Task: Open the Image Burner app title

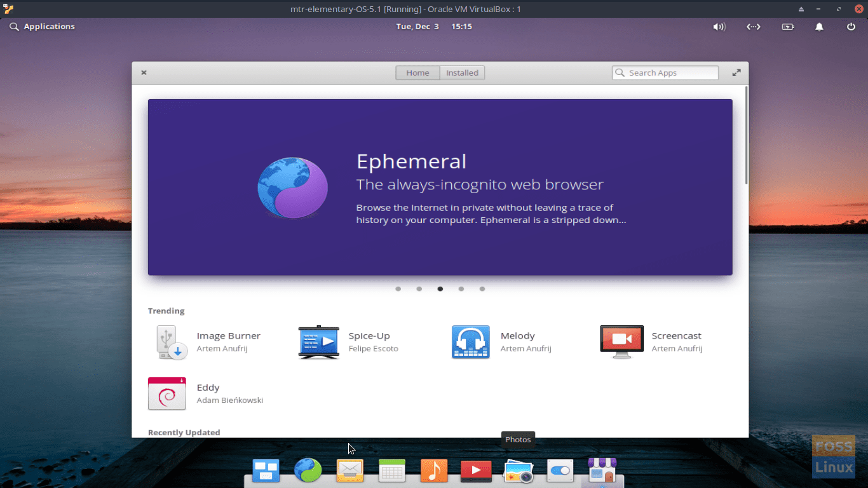Action: point(229,336)
